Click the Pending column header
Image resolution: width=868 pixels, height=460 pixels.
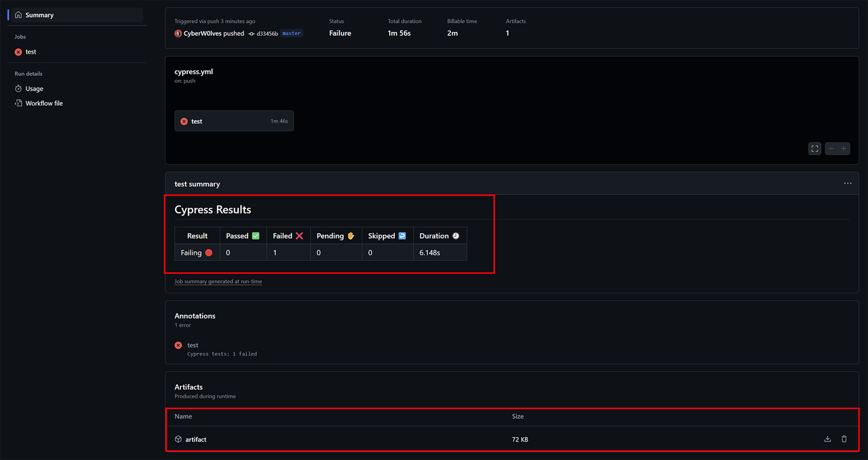336,236
